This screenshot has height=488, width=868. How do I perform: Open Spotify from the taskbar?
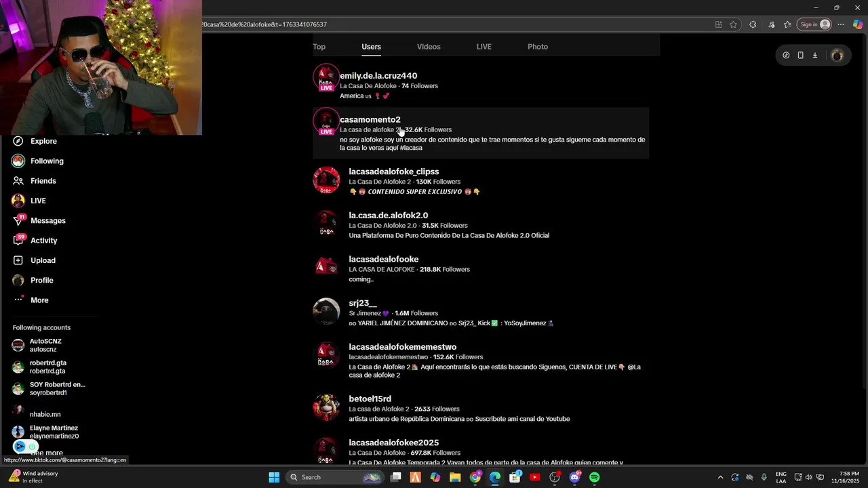595,477
